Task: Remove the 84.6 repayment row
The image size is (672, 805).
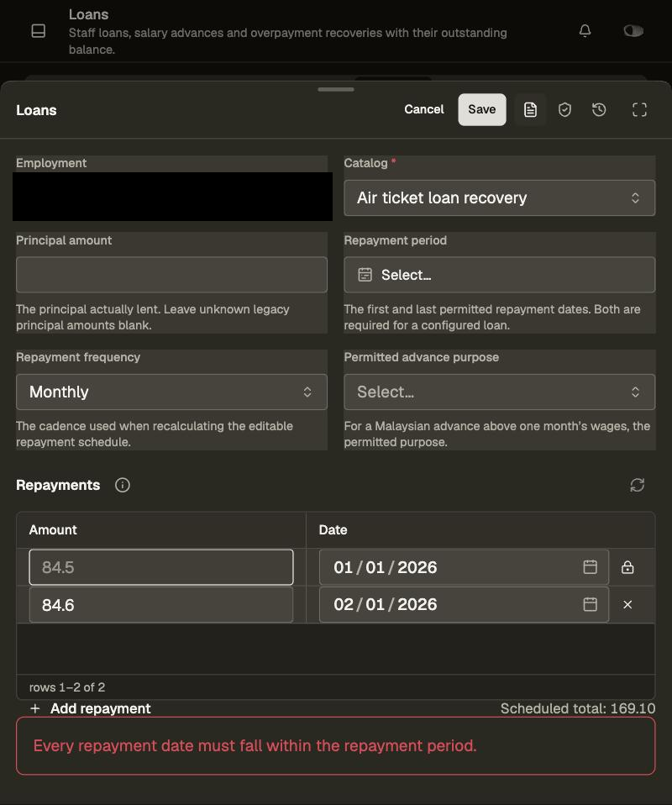Action: click(x=627, y=605)
